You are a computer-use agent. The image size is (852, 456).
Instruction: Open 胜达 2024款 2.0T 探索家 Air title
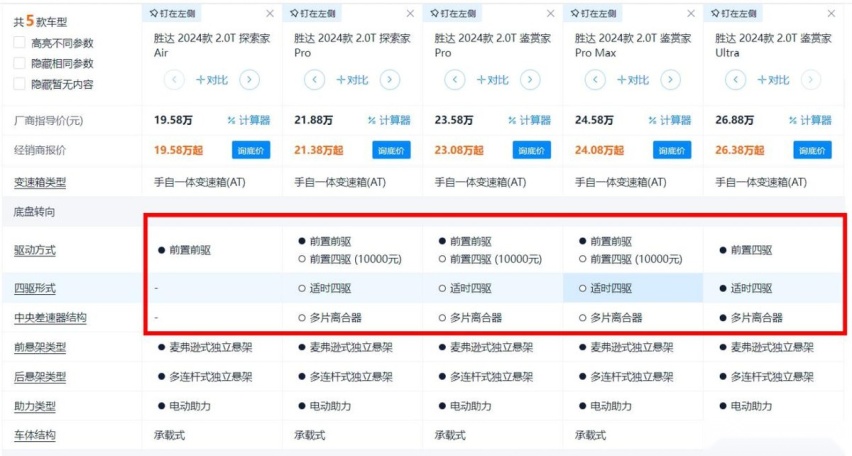[212, 45]
